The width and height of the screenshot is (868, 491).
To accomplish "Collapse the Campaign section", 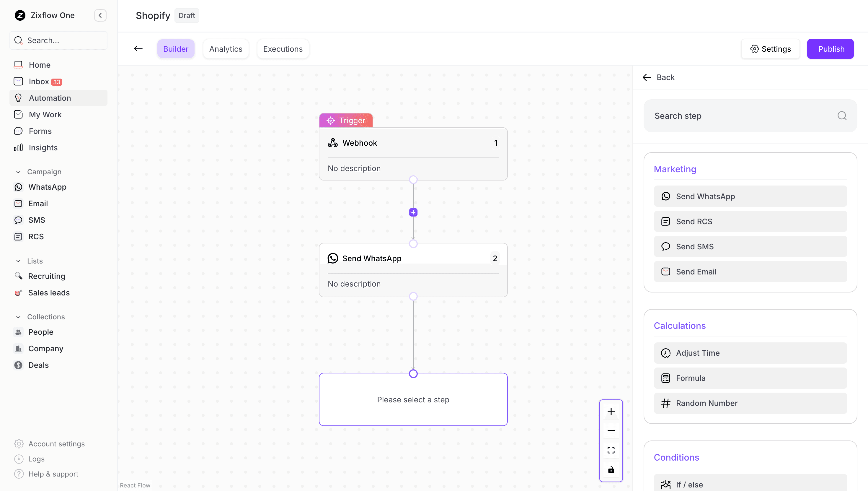I will pyautogui.click(x=19, y=172).
